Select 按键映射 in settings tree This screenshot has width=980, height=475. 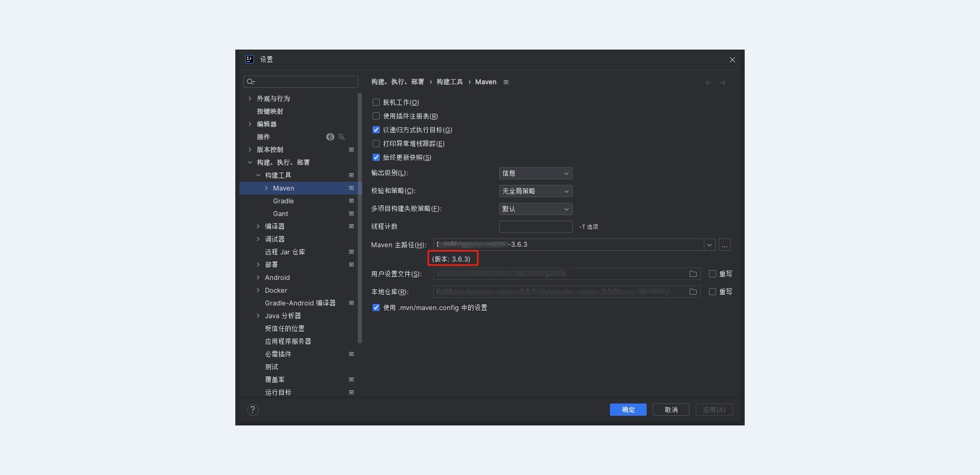click(x=270, y=111)
